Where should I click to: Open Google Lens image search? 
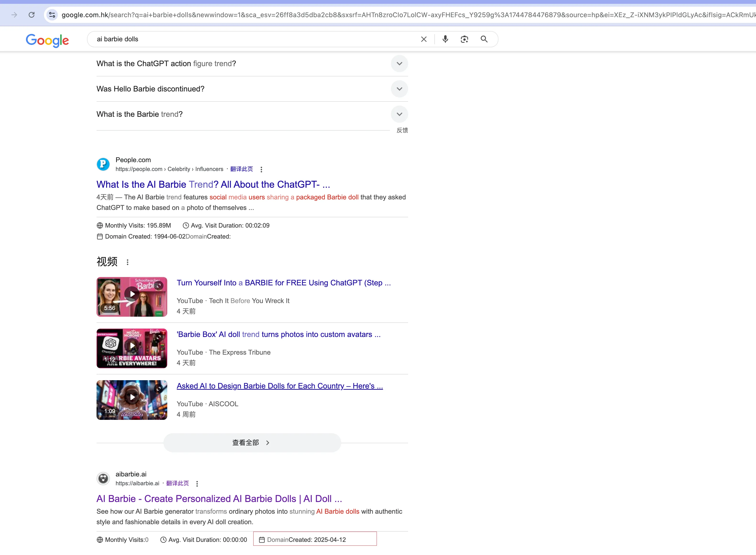(464, 39)
